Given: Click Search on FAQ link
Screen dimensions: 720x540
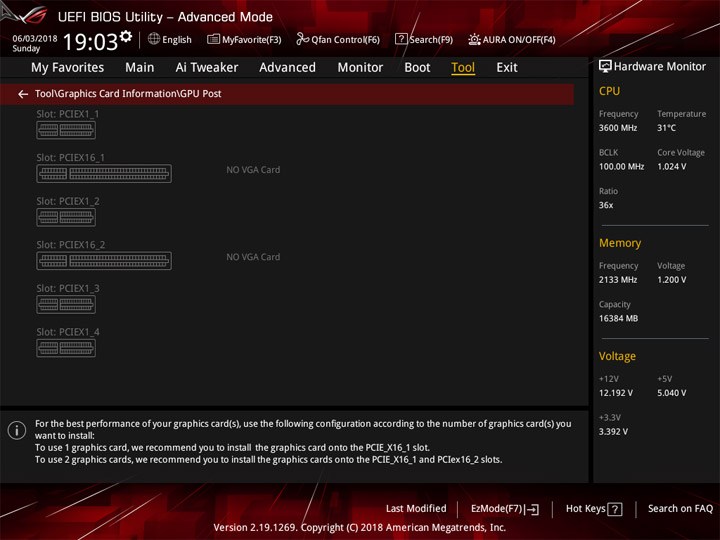Looking at the screenshot, I should tap(680, 509).
